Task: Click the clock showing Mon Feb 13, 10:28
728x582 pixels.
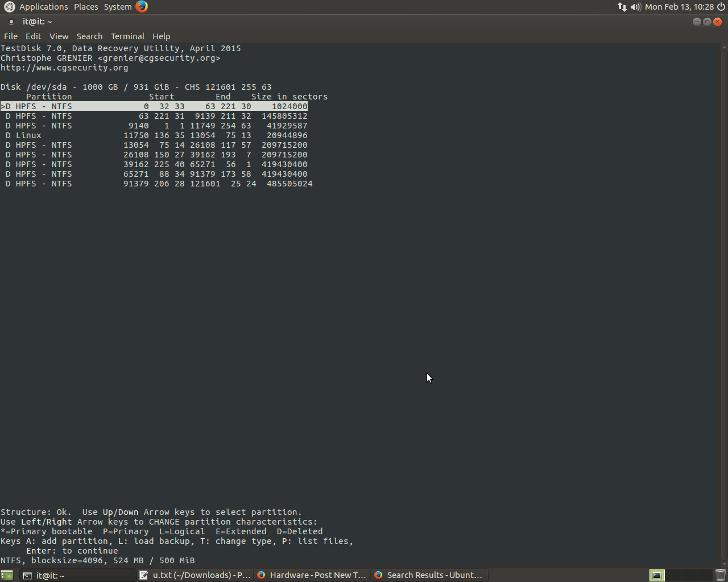Action: tap(679, 7)
